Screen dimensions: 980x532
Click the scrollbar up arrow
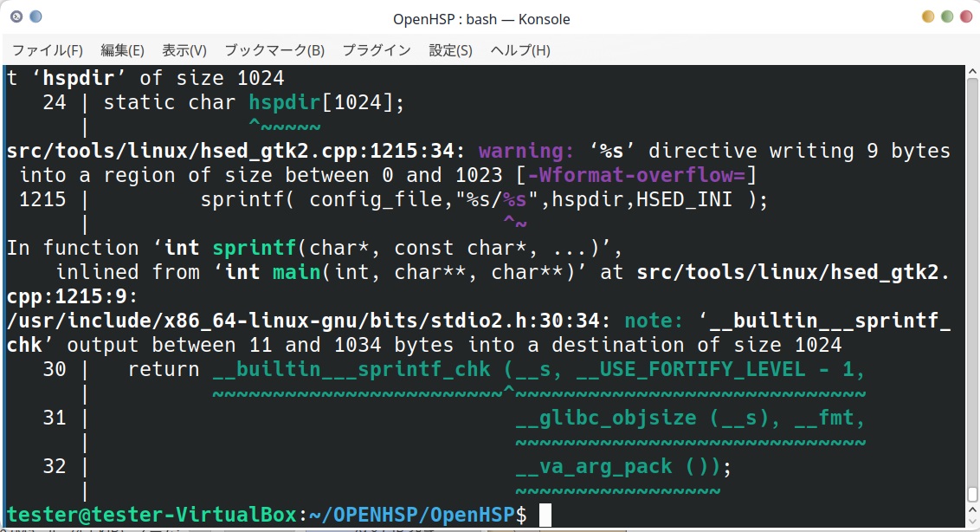(x=972, y=72)
